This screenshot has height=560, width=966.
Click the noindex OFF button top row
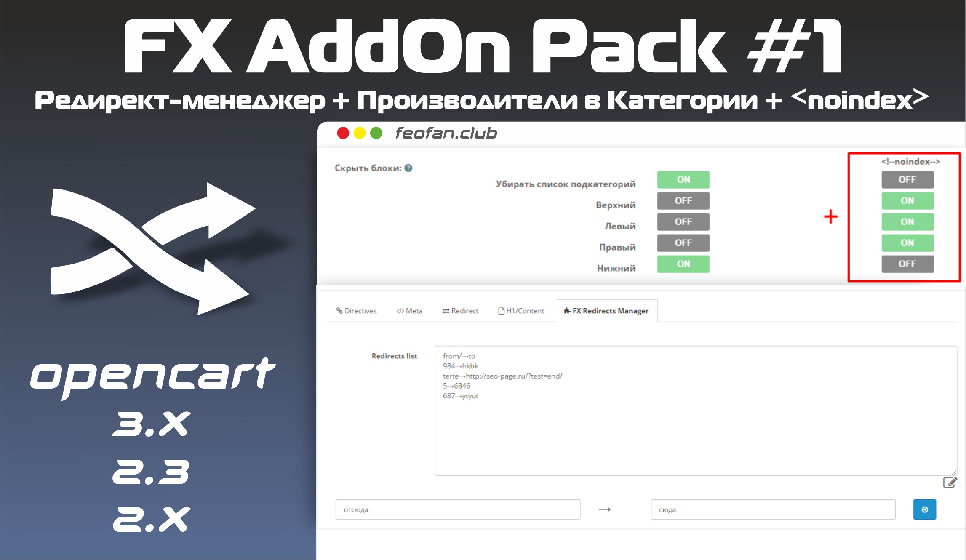[x=907, y=179]
